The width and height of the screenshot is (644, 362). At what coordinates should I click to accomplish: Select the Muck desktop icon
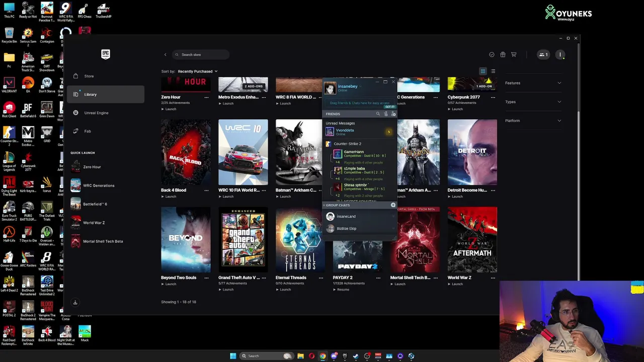85,334
